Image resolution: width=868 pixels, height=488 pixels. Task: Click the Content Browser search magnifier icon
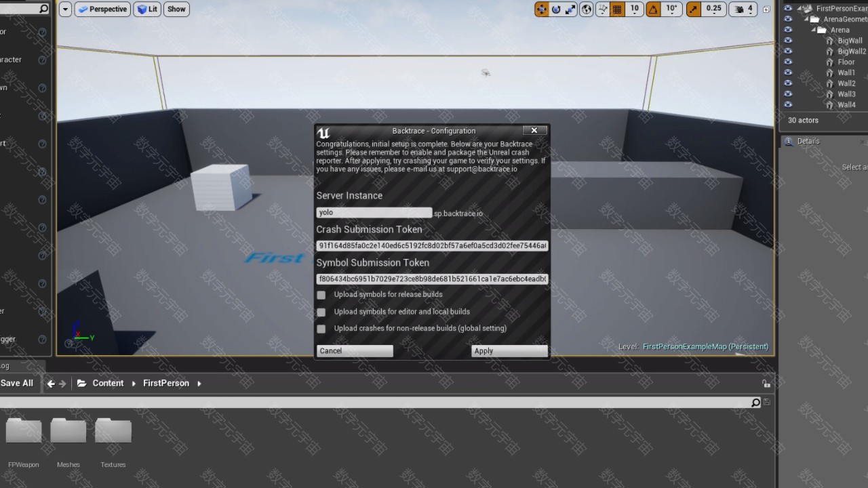click(x=756, y=403)
